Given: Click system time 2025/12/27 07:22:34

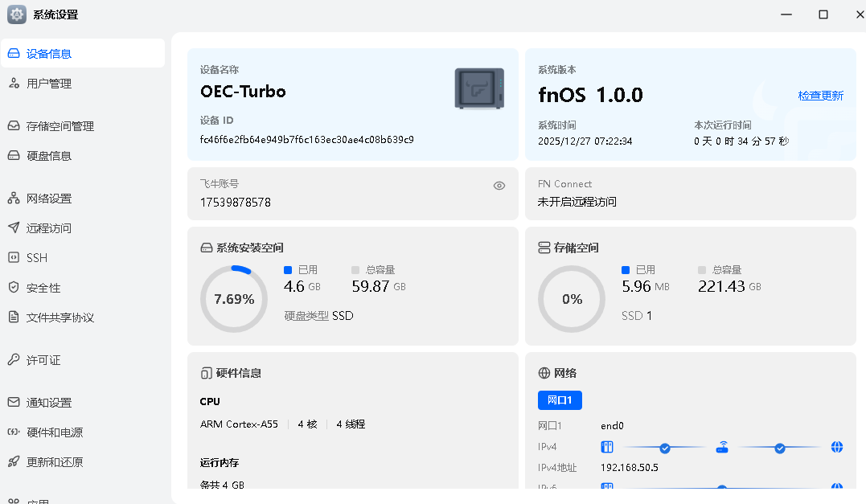Looking at the screenshot, I should (x=585, y=141).
